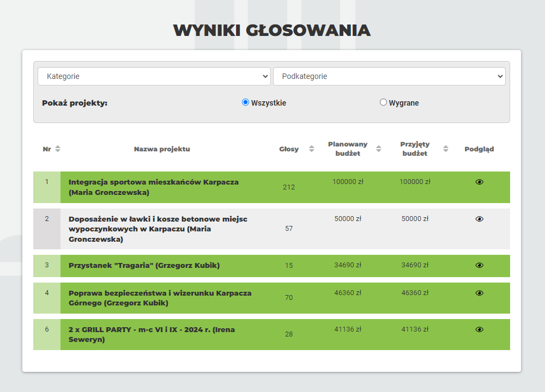The height and width of the screenshot is (392, 545).
Task: Click the Podgląd column header
Action: coord(479,149)
